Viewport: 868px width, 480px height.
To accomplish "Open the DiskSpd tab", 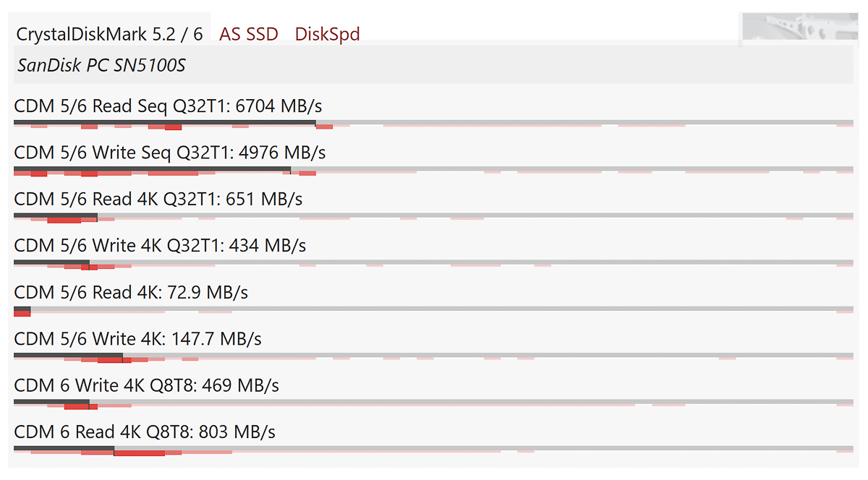I will 327,34.
